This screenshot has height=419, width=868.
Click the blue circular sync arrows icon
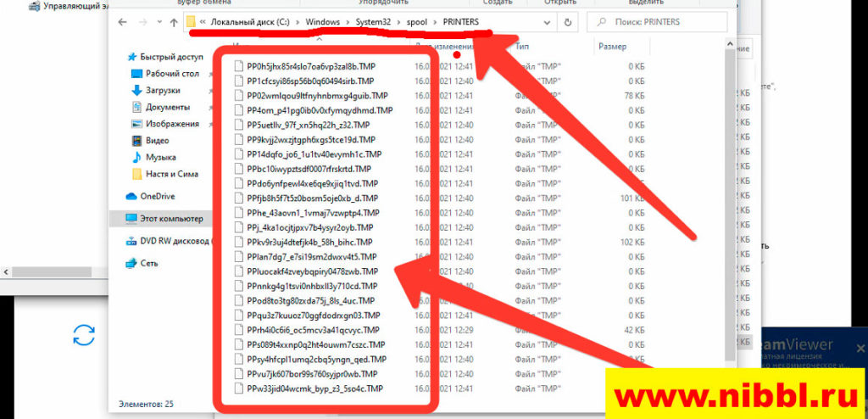coord(84,334)
